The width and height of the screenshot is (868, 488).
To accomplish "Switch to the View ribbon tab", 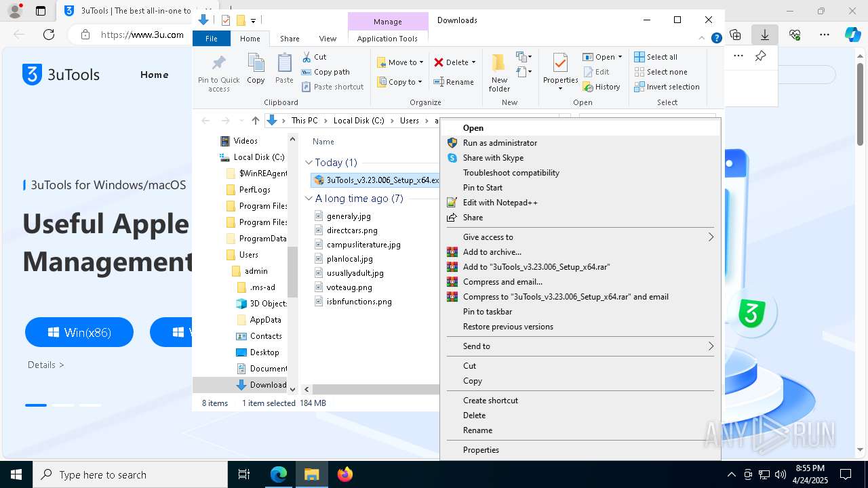I will coord(328,39).
